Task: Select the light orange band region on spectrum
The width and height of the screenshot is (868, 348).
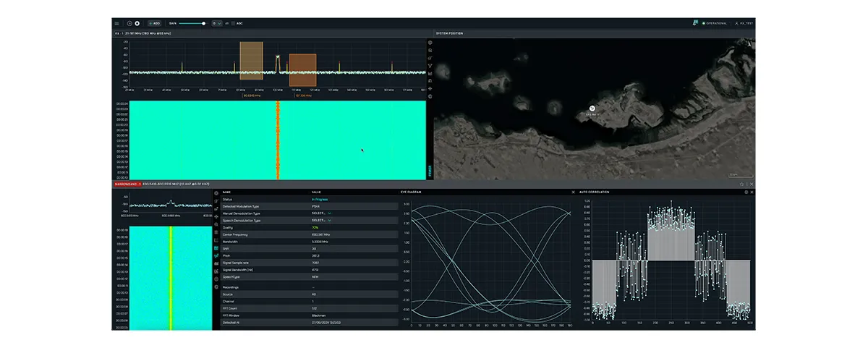Action: tap(251, 60)
